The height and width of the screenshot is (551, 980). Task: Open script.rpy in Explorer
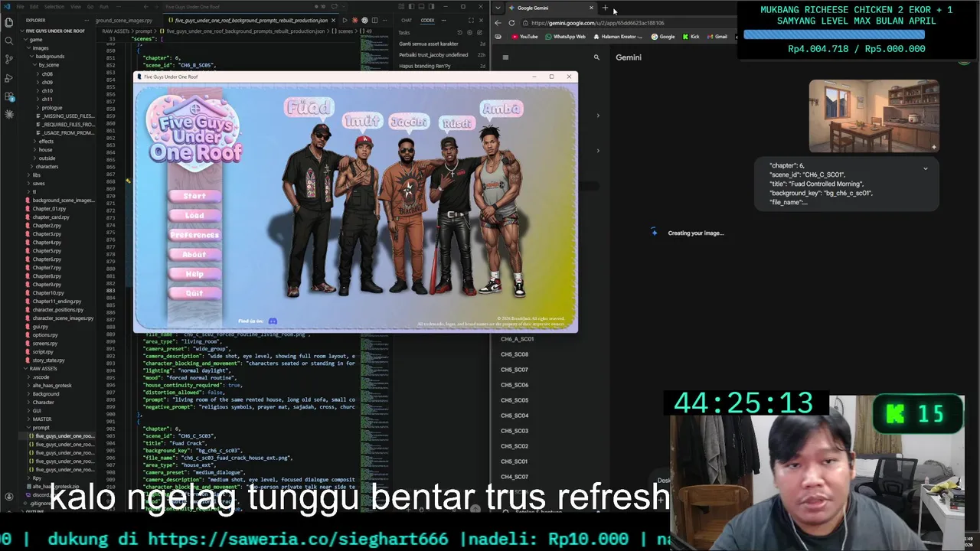tap(43, 352)
